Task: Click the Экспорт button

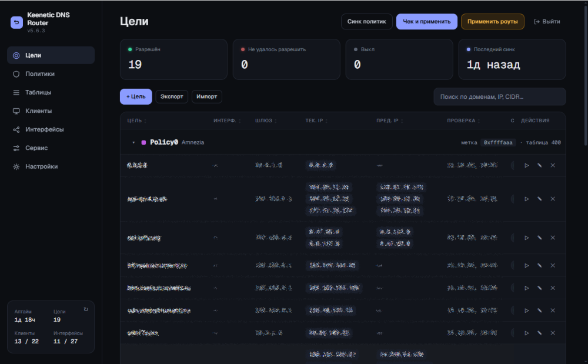Action: (172, 96)
